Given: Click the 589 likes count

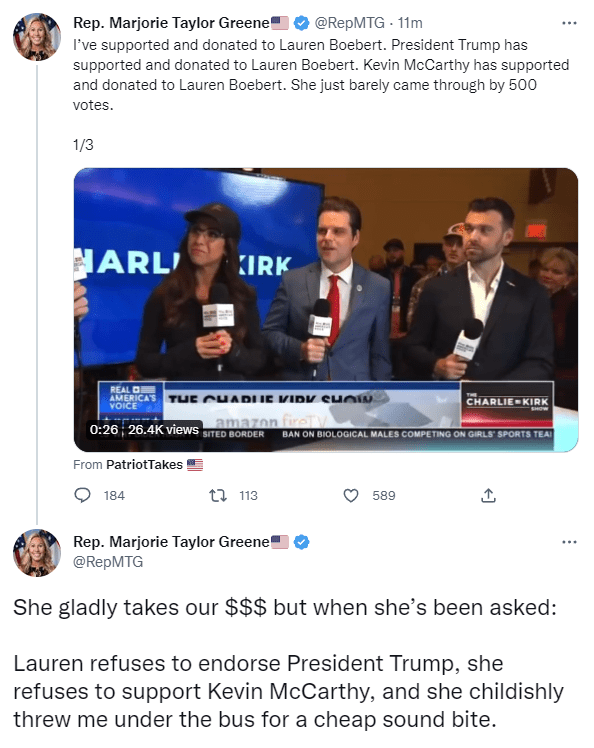Looking at the screenshot, I should tap(384, 495).
